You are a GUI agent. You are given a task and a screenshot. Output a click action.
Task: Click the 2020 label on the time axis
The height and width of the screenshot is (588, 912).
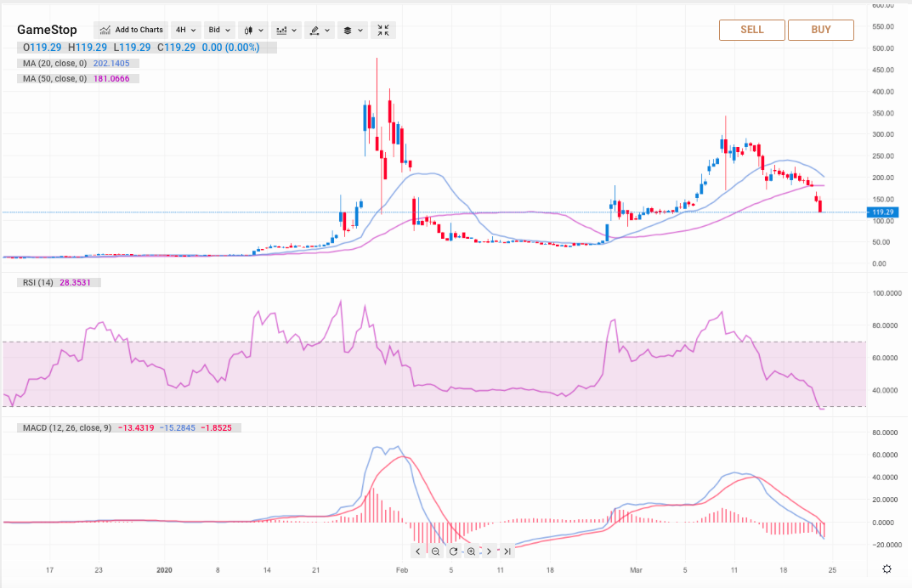click(x=165, y=570)
